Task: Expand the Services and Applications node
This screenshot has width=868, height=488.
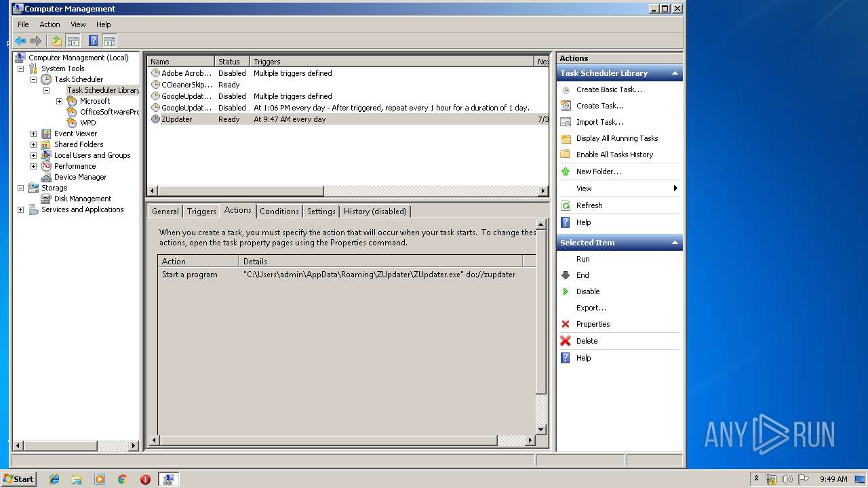Action: click(20, 209)
